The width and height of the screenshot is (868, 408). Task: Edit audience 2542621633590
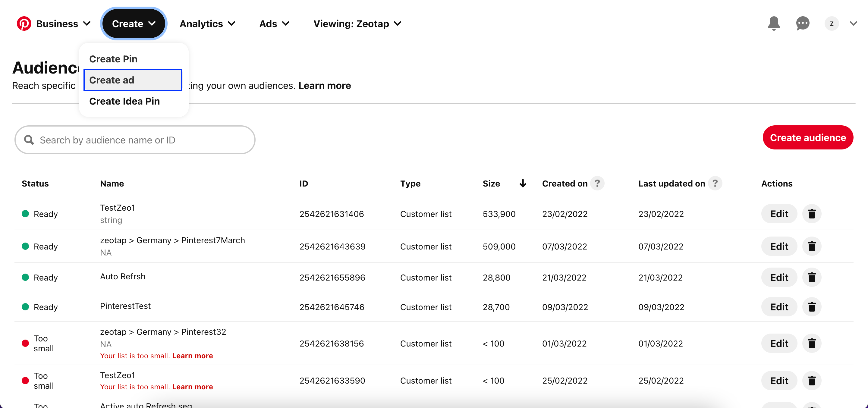point(779,381)
